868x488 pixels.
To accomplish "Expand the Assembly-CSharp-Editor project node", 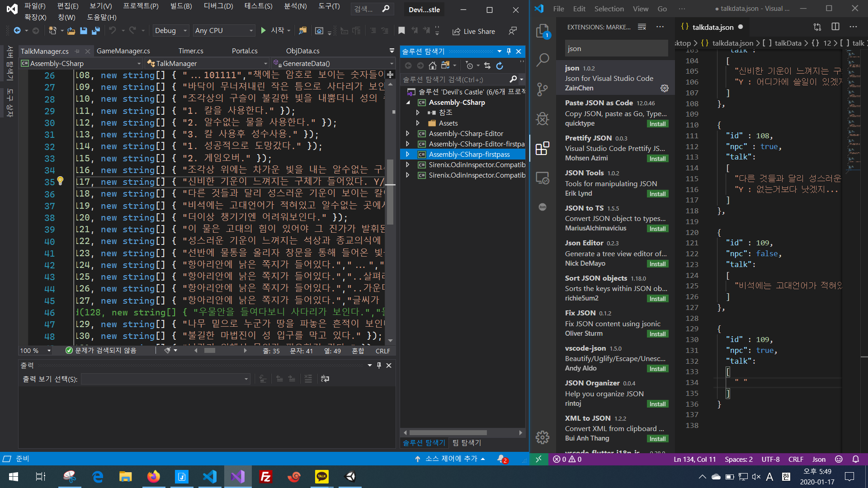I will click(x=408, y=134).
